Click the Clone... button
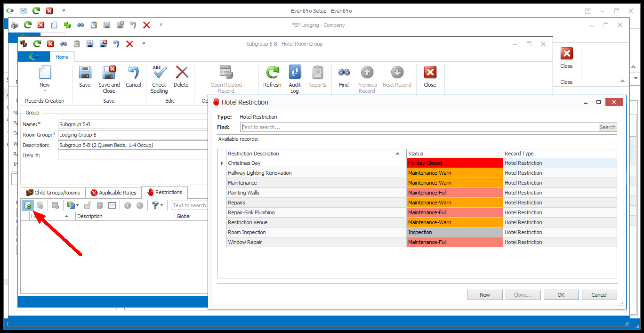Image resolution: width=644 pixels, height=333 pixels. (523, 295)
